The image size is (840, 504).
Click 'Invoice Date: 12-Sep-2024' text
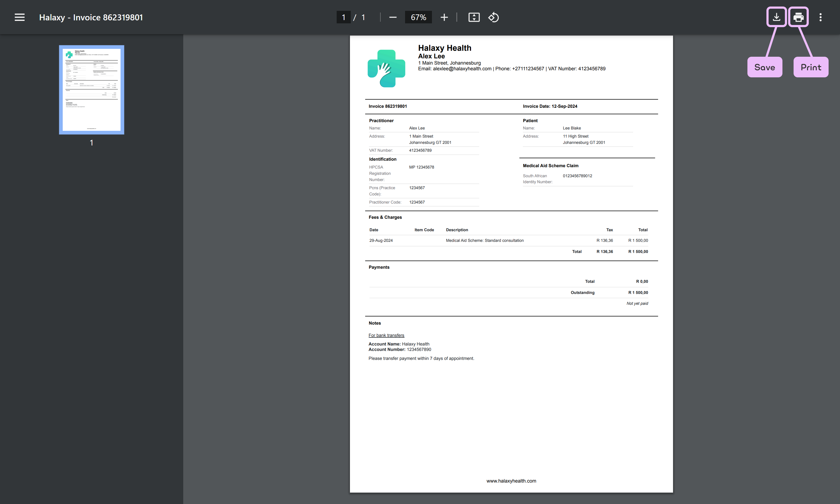point(550,106)
